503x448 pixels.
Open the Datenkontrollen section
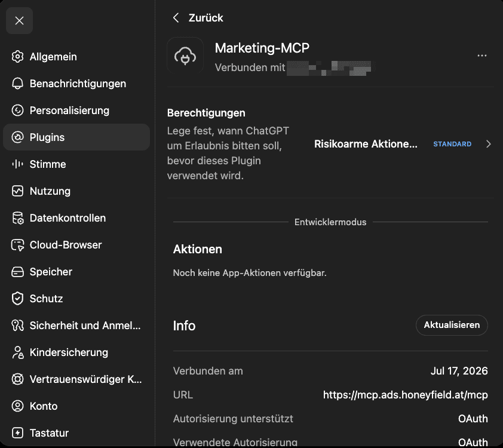click(76, 218)
